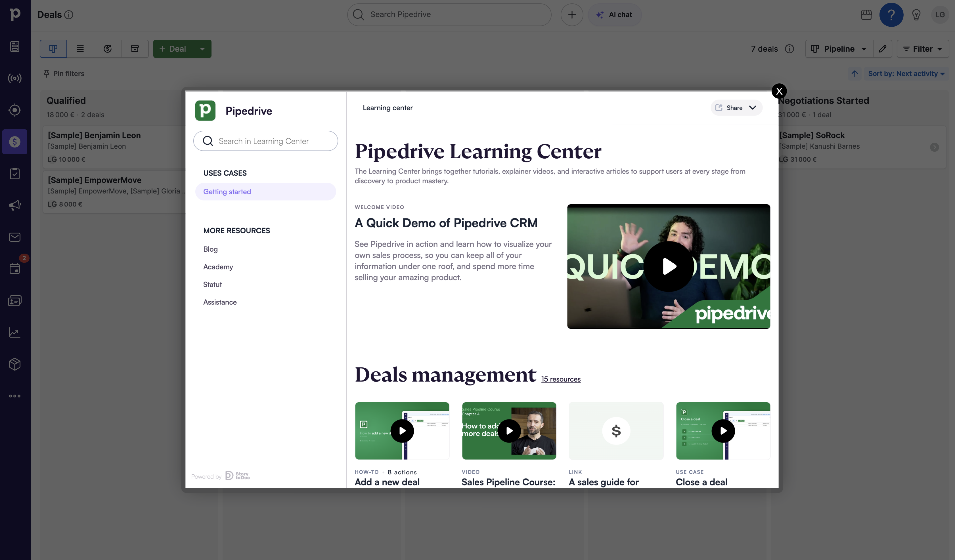The image size is (955, 560).
Task: Click the Search in Learning Center field
Action: (x=265, y=141)
